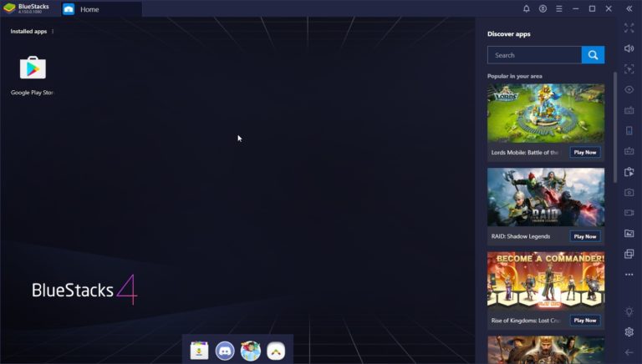Collapse the side toolbar with double chevron
Image resolution: width=642 pixels, height=364 pixels.
point(629,8)
